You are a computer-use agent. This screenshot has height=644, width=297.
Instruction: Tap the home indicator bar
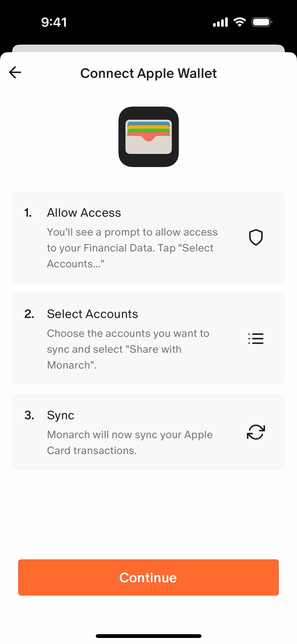[148, 636]
